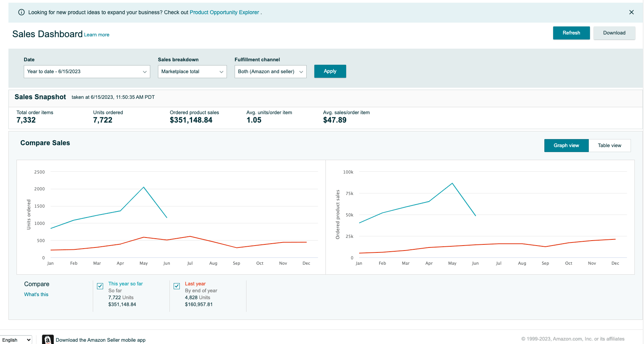Select the Graph view tab
Viewport: 644px width, 344px height.
tap(566, 146)
